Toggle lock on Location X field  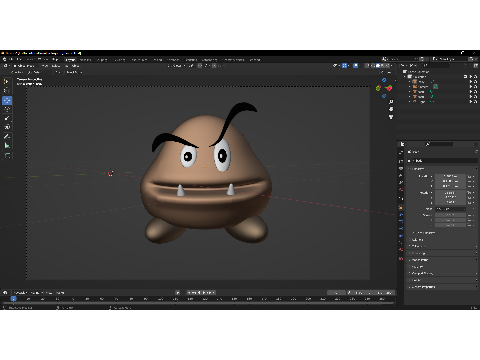click(469, 176)
